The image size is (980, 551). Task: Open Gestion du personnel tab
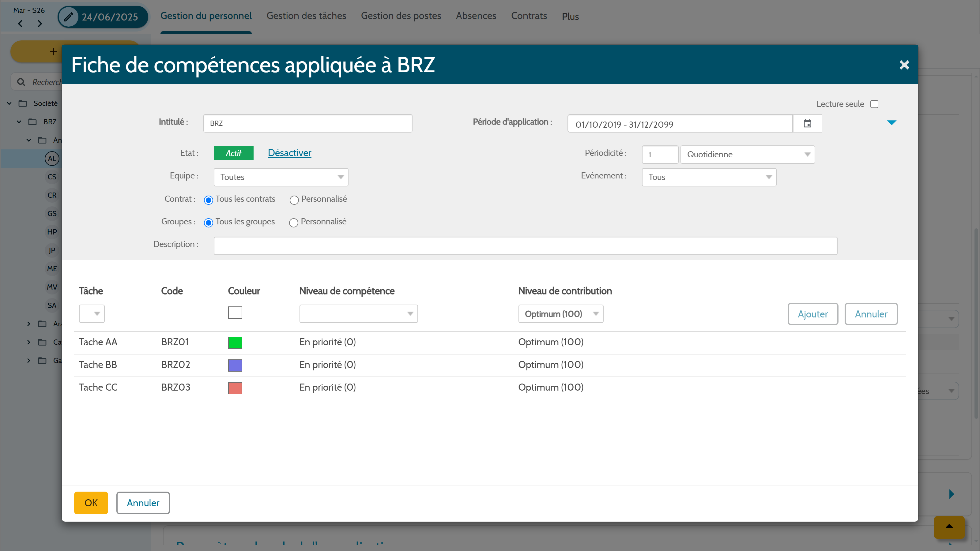206,16
